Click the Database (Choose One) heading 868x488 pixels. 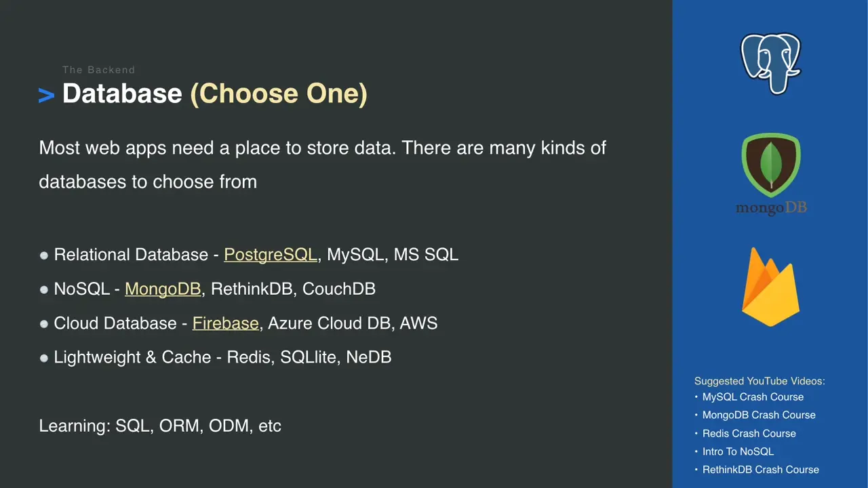[215, 94]
